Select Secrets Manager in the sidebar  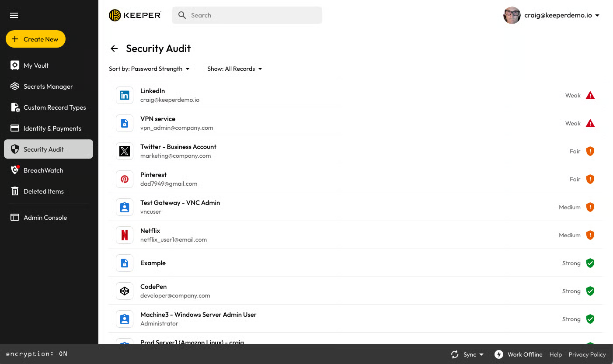[48, 87]
